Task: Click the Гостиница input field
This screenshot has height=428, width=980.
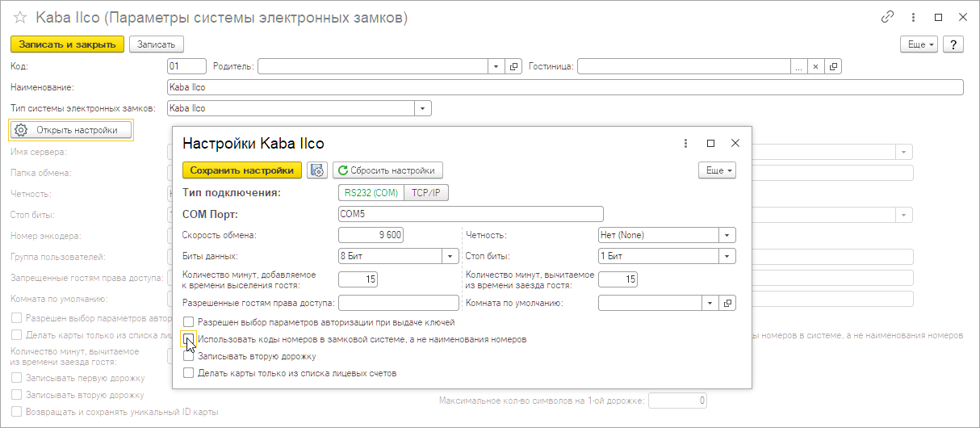Action: [684, 66]
